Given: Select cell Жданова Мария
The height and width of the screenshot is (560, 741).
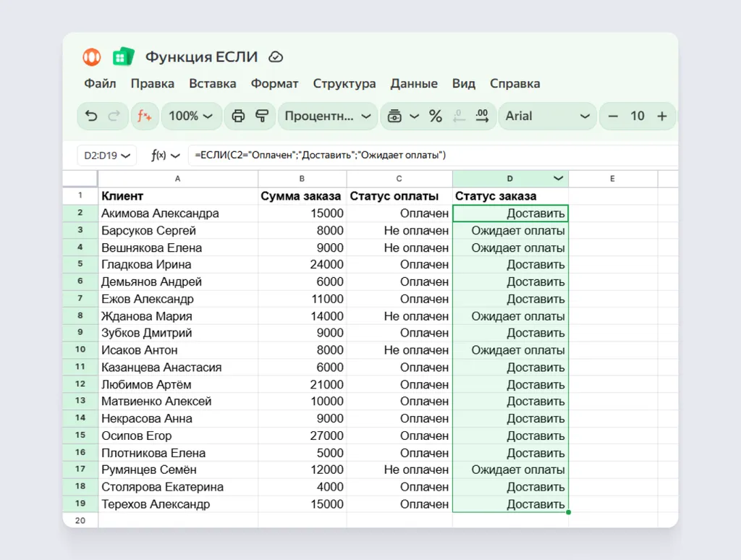Looking at the screenshot, I should point(178,316).
